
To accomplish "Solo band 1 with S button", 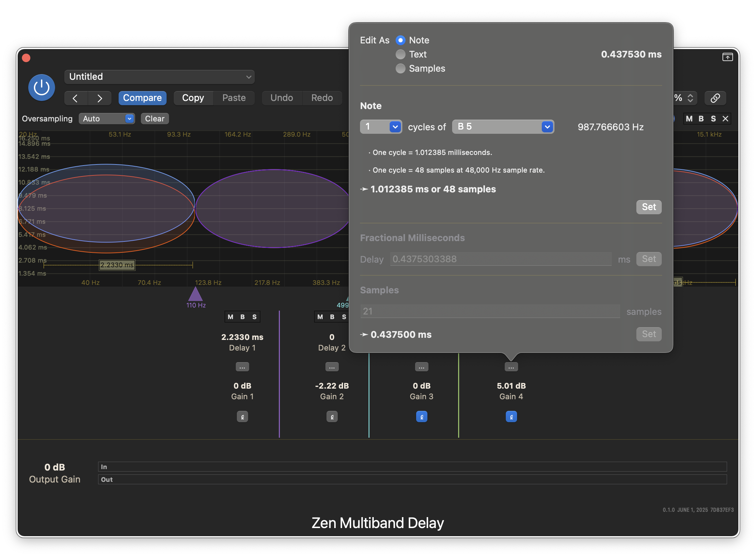I will tap(254, 317).
